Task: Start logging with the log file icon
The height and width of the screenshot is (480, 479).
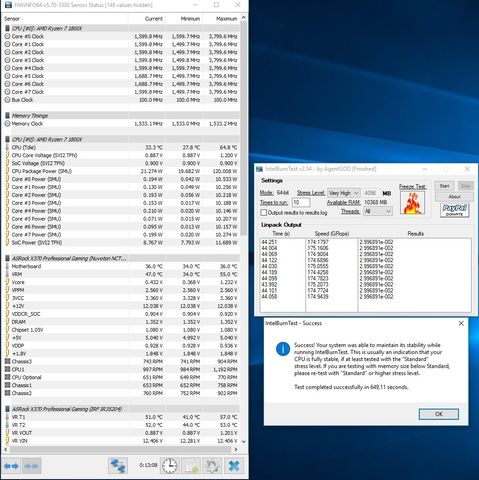Action: (192, 466)
